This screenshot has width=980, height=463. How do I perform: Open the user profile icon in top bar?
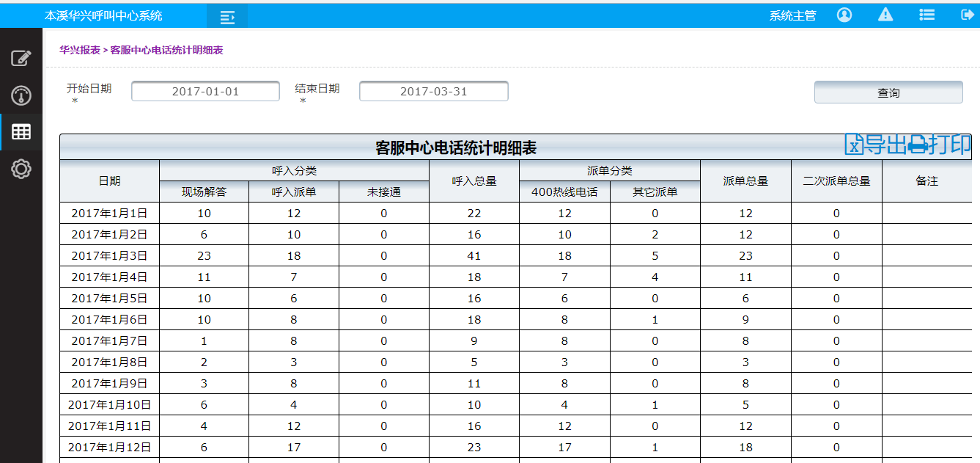844,14
